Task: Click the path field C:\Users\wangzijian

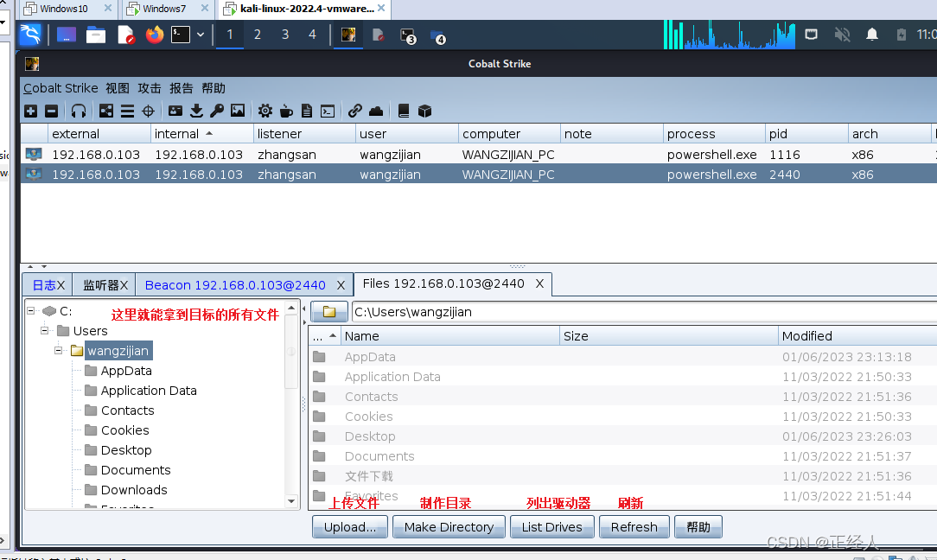Action: pyautogui.click(x=644, y=312)
